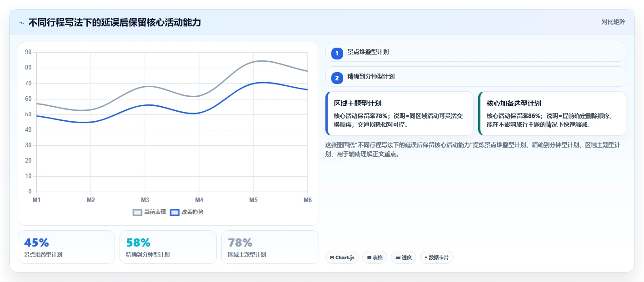Click the 进度 tag
This screenshot has width=644, height=282.
(x=404, y=257)
